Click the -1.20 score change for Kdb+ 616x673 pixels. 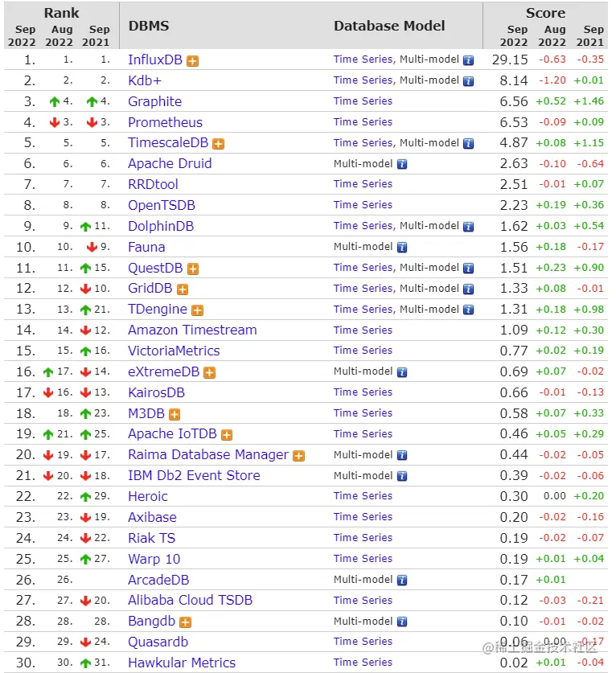pos(552,80)
